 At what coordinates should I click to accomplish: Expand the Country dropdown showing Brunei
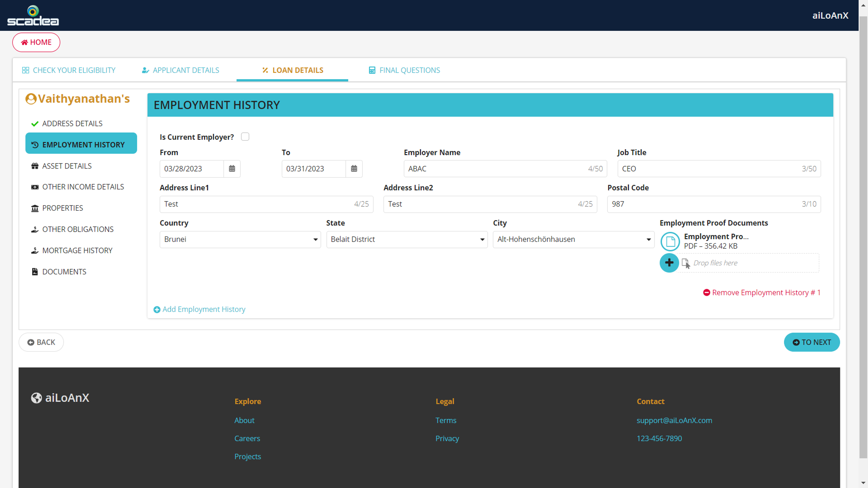(240, 239)
